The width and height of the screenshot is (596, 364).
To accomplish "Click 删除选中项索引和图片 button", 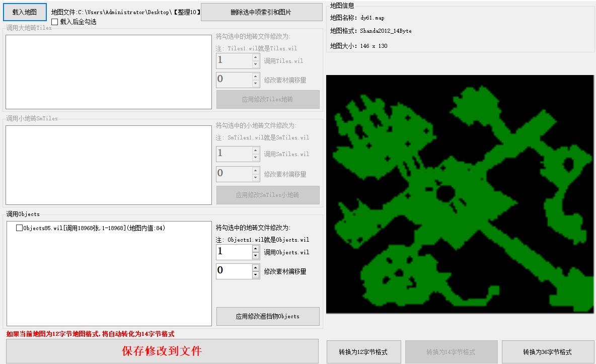I will pos(261,12).
